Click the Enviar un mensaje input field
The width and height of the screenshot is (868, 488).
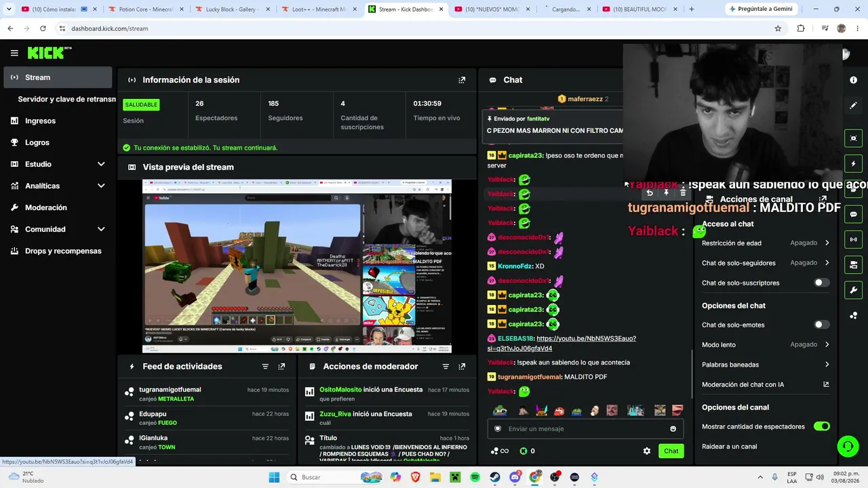click(585, 429)
